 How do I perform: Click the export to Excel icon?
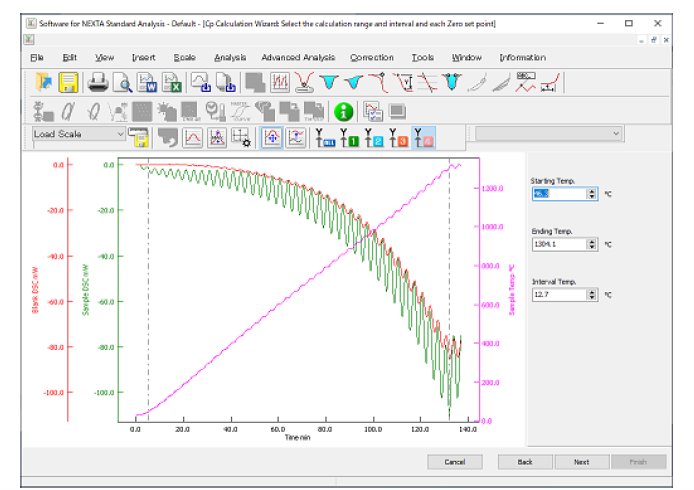click(x=169, y=83)
